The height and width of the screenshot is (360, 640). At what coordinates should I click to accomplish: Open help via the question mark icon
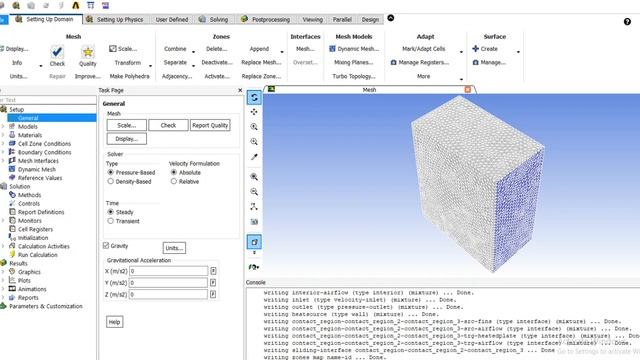pos(627,22)
